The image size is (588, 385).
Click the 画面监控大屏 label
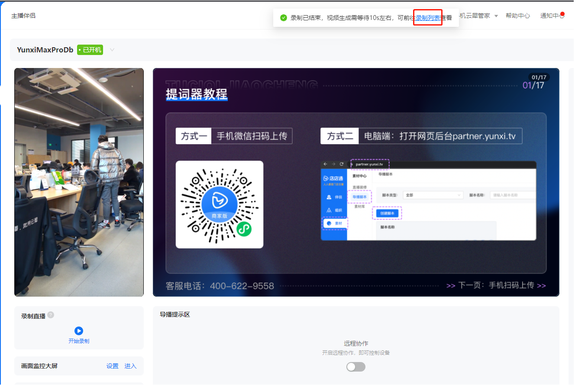(x=39, y=366)
